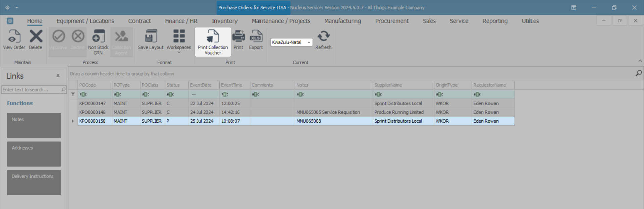
Task: Open Notes filter operator icon
Action: [x=300, y=94]
